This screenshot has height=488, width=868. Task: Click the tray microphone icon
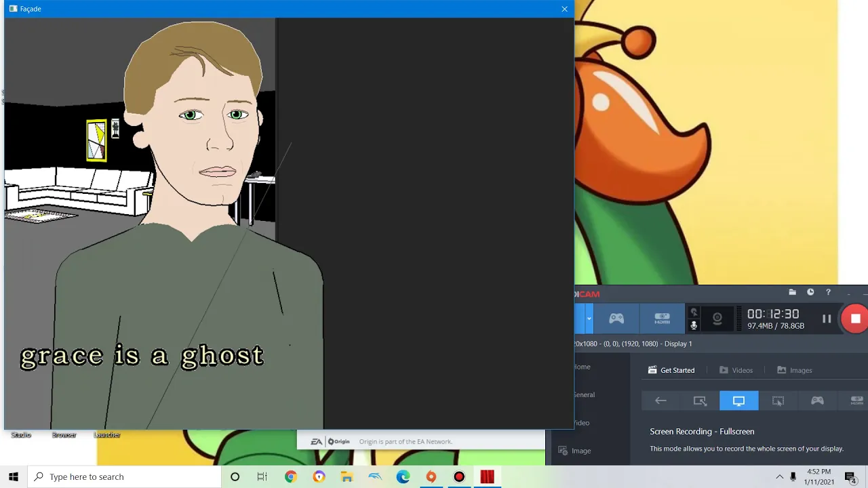(793, 476)
